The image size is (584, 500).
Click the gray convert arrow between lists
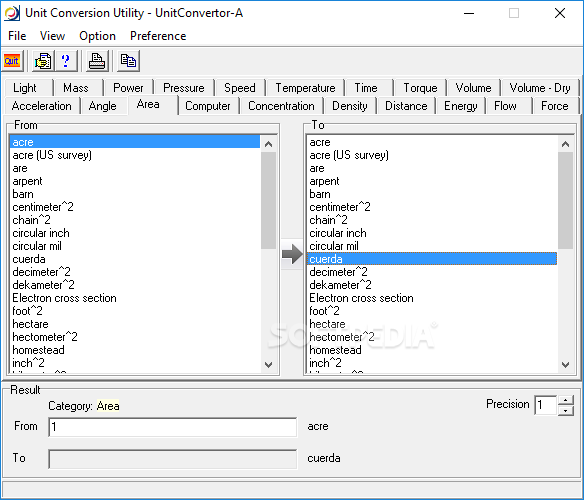click(292, 254)
